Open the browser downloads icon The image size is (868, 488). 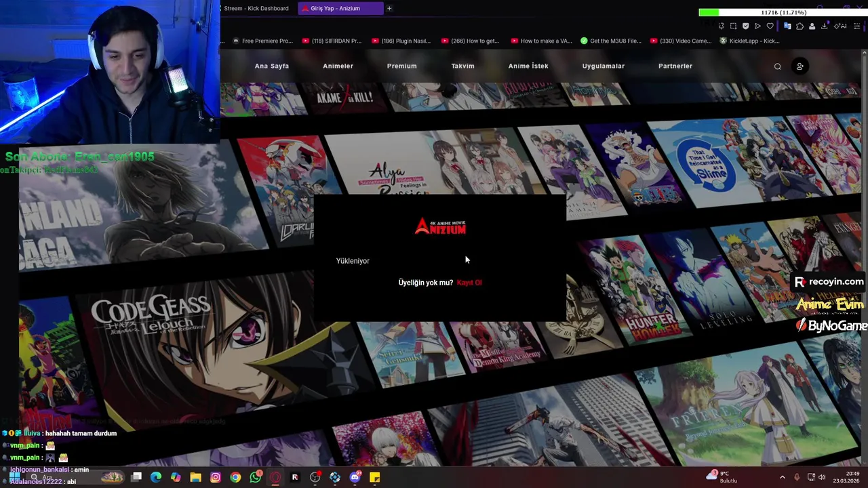[x=825, y=26]
